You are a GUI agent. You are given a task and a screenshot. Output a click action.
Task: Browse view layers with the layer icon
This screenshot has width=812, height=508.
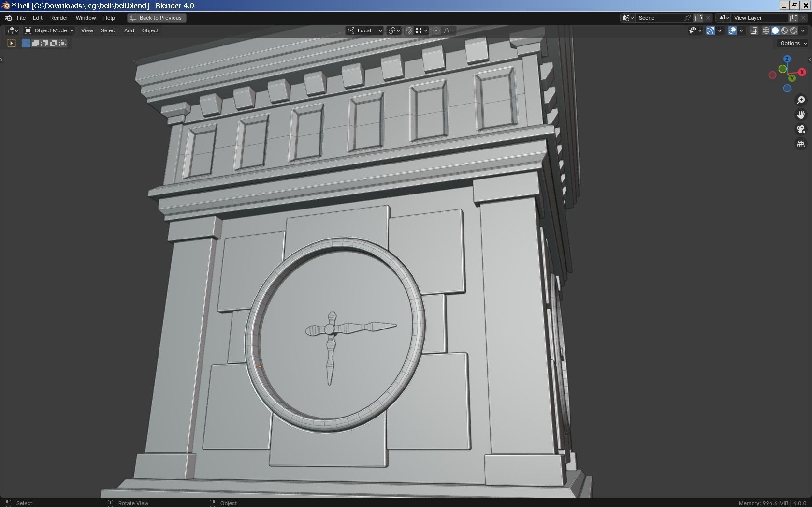coord(723,18)
